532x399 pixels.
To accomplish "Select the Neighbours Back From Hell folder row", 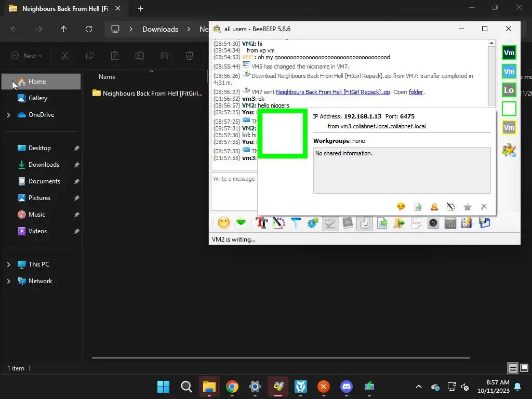I will [148, 94].
